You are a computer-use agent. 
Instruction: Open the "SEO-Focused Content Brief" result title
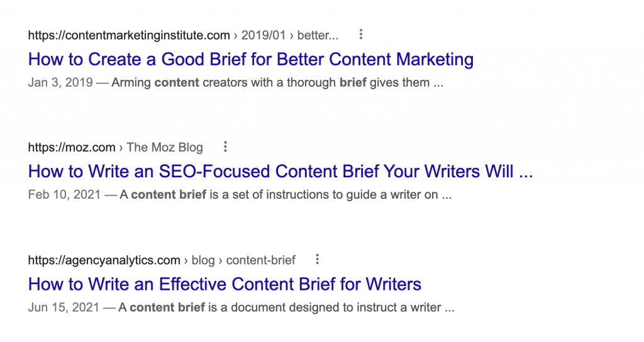(280, 172)
